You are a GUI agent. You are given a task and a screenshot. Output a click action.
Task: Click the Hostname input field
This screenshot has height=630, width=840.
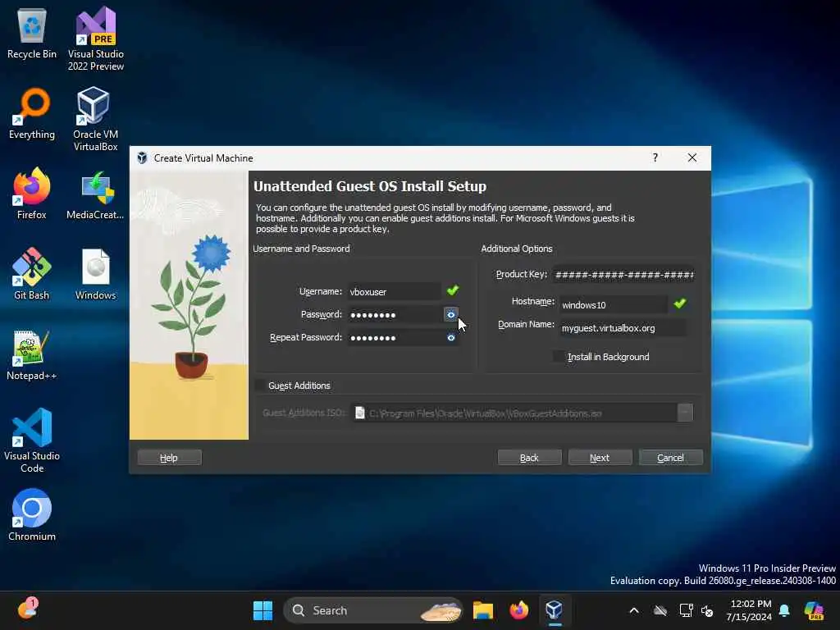pos(614,305)
